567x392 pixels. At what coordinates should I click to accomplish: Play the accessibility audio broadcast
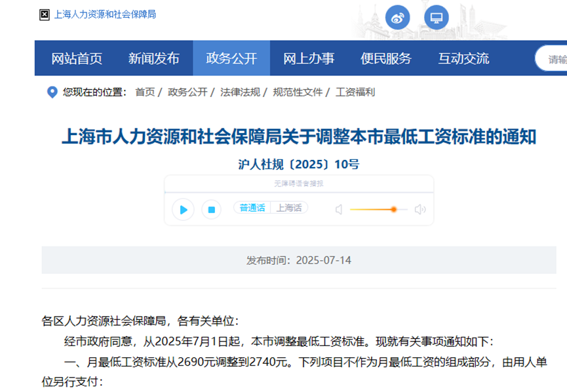coord(184,210)
